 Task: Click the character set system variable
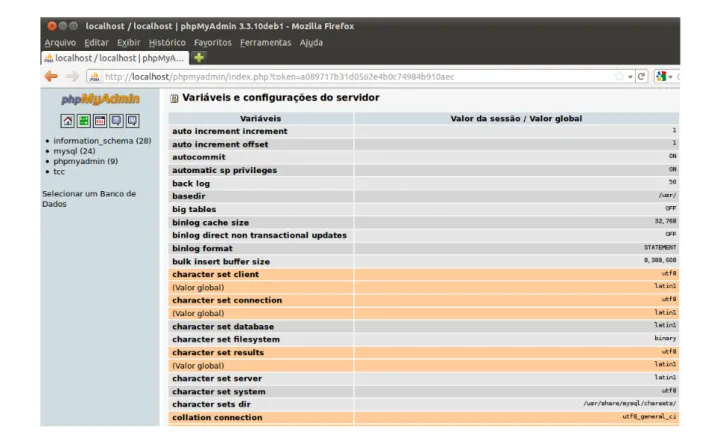click(x=219, y=392)
